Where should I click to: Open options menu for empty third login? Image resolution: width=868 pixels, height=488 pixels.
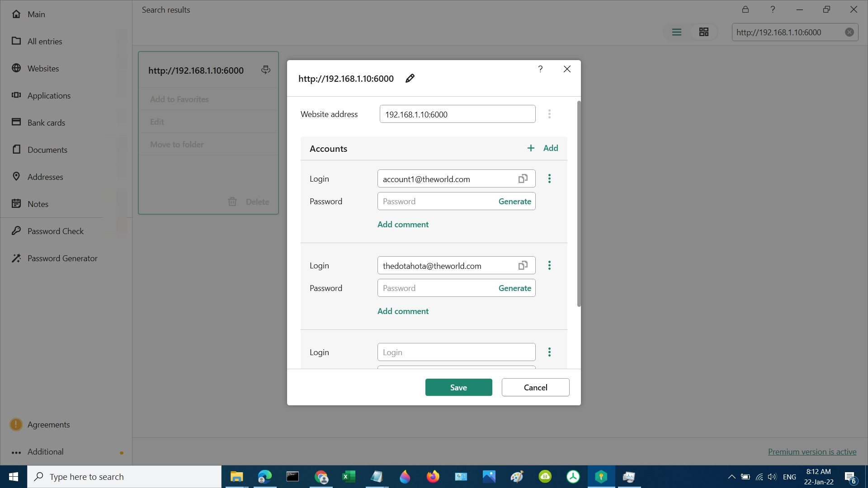coord(549,352)
